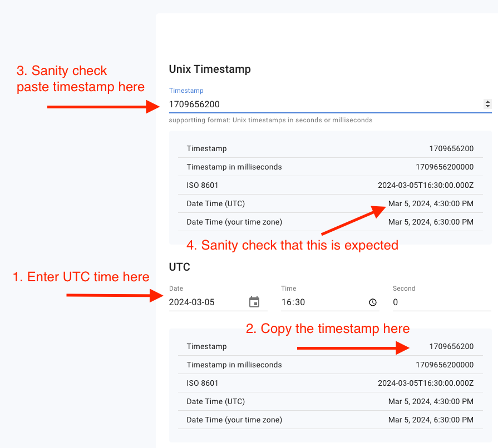The height and width of the screenshot is (448, 498).
Task: Select milliseconds value in the UTC results
Action: click(445, 365)
